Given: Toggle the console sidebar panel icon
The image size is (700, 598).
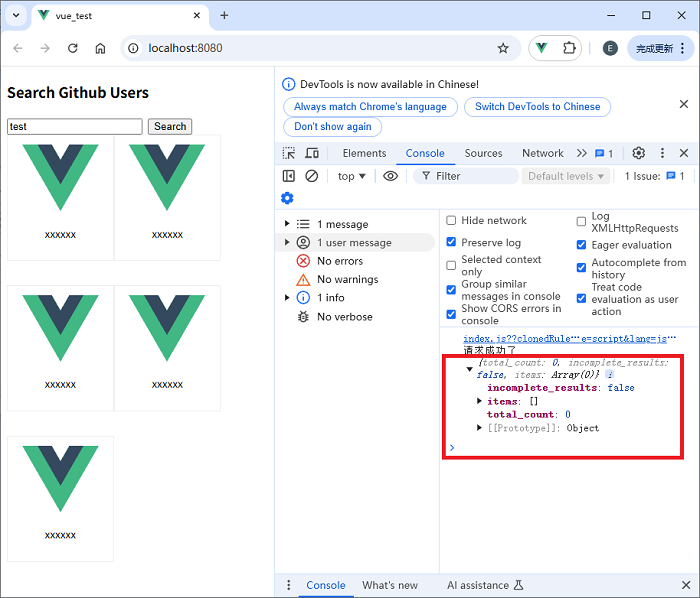Looking at the screenshot, I should click(289, 176).
